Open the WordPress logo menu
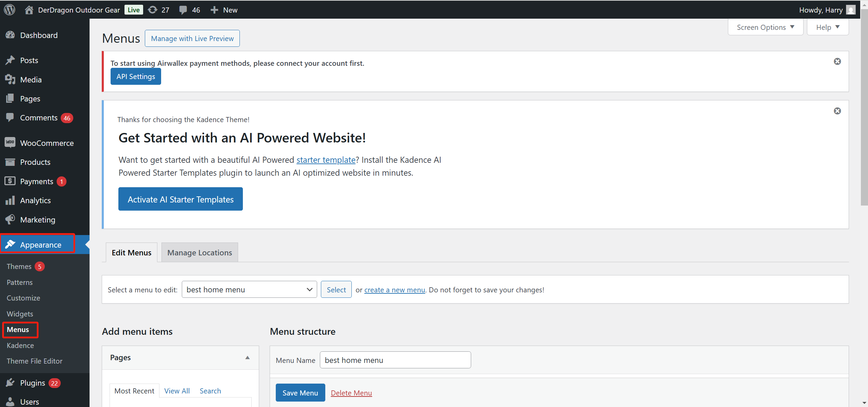 [9, 9]
